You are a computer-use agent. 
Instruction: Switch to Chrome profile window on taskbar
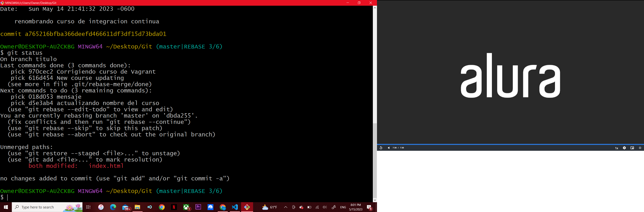coord(223,207)
